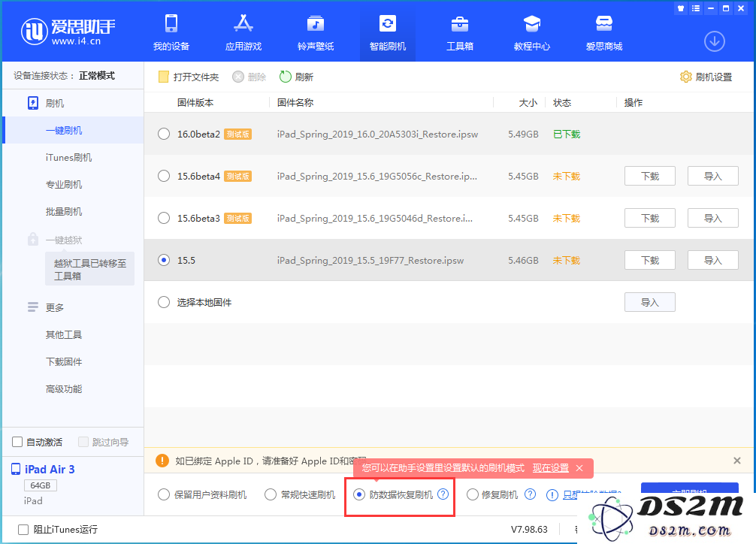Import local firmware via 导入 button
The height and width of the screenshot is (544, 756).
pos(650,302)
